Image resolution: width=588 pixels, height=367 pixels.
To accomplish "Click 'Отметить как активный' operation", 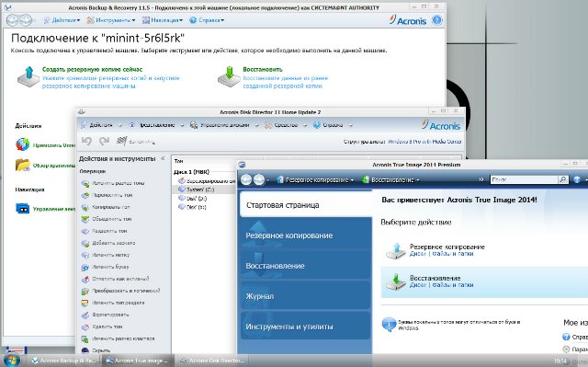I will point(120,279).
